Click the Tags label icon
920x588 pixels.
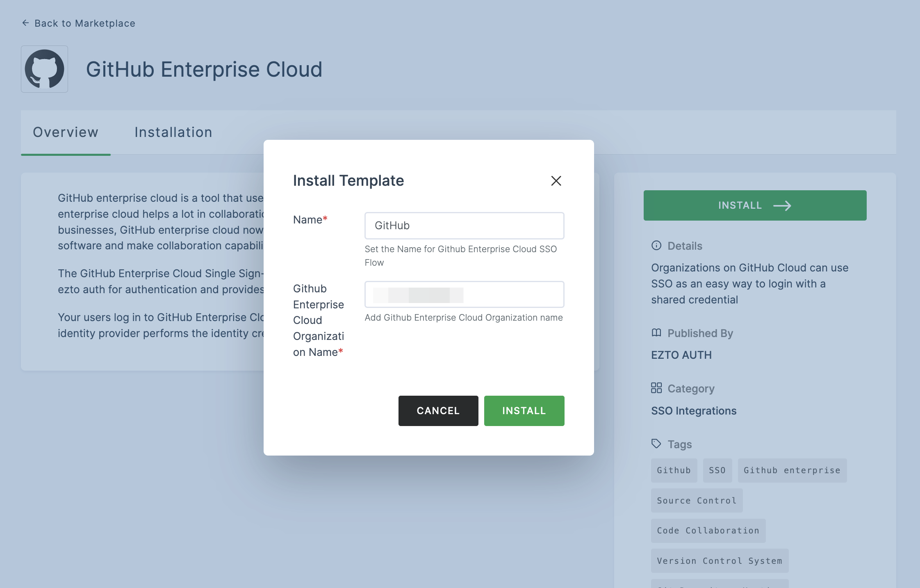click(x=656, y=444)
